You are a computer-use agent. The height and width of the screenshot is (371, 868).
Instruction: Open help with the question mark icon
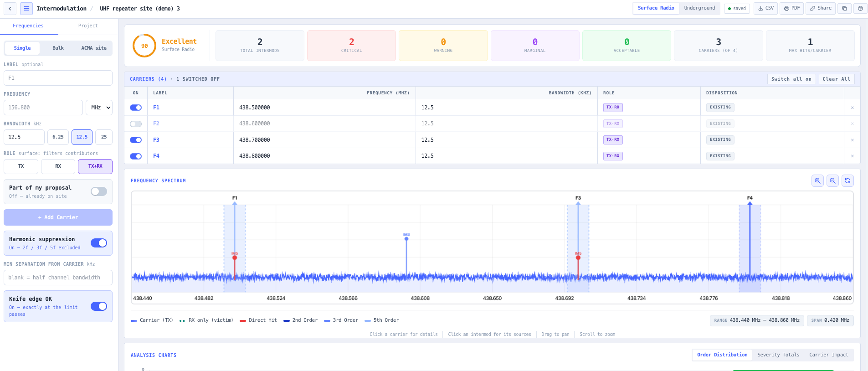860,8
